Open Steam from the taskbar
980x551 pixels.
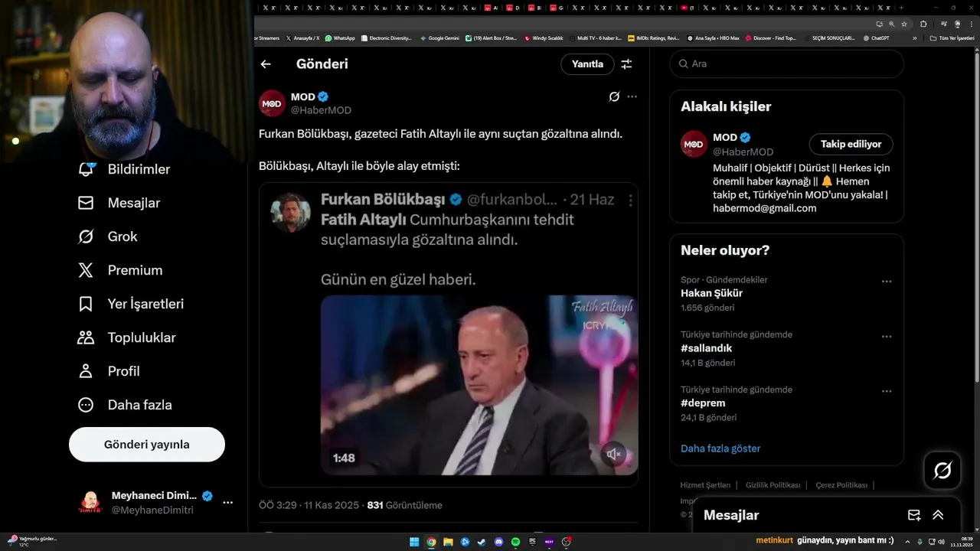(482, 542)
